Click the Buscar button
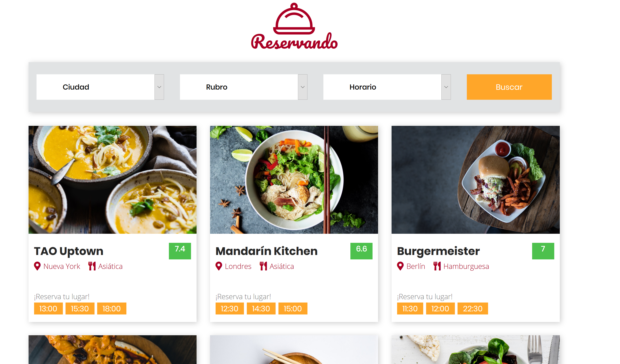This screenshot has height=364, width=620. (509, 87)
